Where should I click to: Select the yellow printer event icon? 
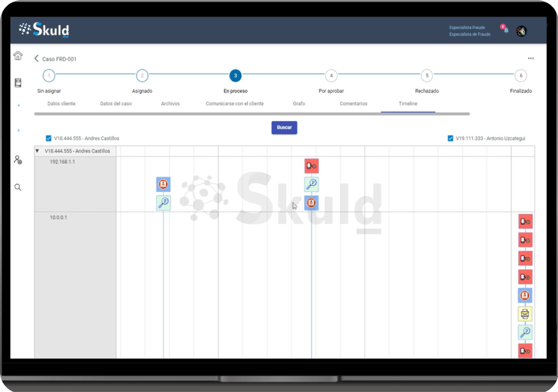point(525,314)
